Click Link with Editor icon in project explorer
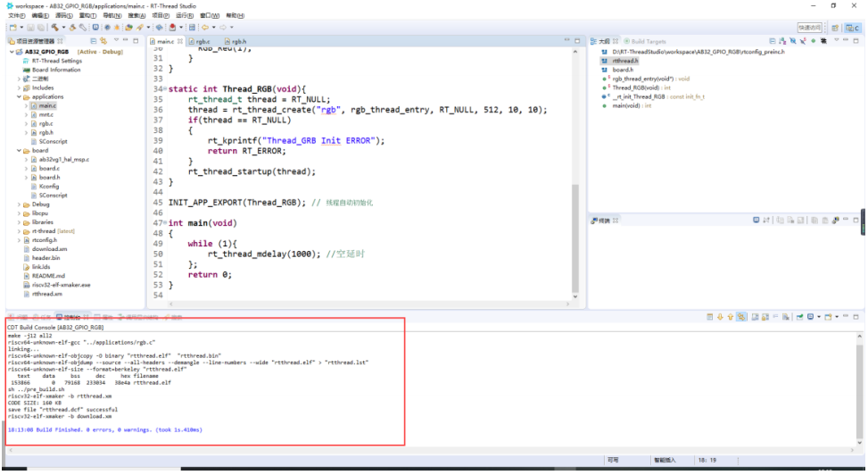This screenshot has height=475, width=868. coord(103,41)
